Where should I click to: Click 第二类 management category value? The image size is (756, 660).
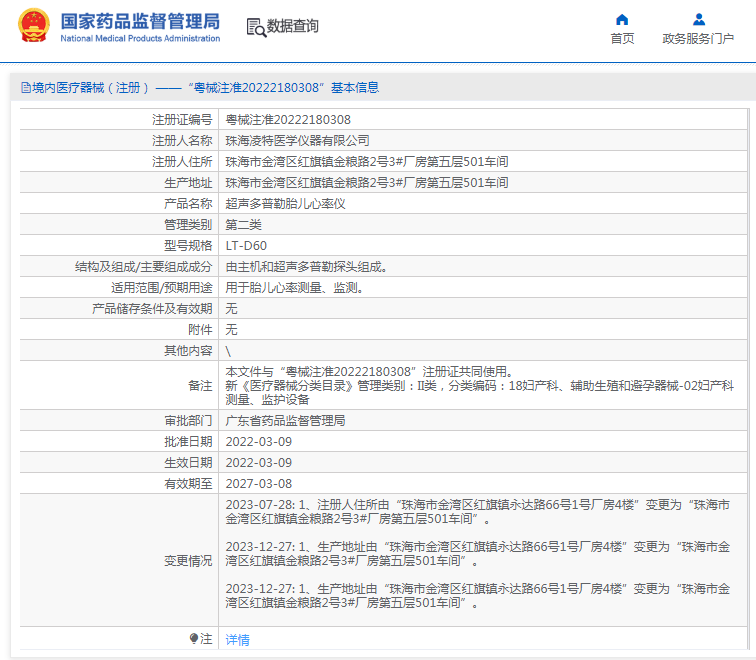click(x=243, y=225)
